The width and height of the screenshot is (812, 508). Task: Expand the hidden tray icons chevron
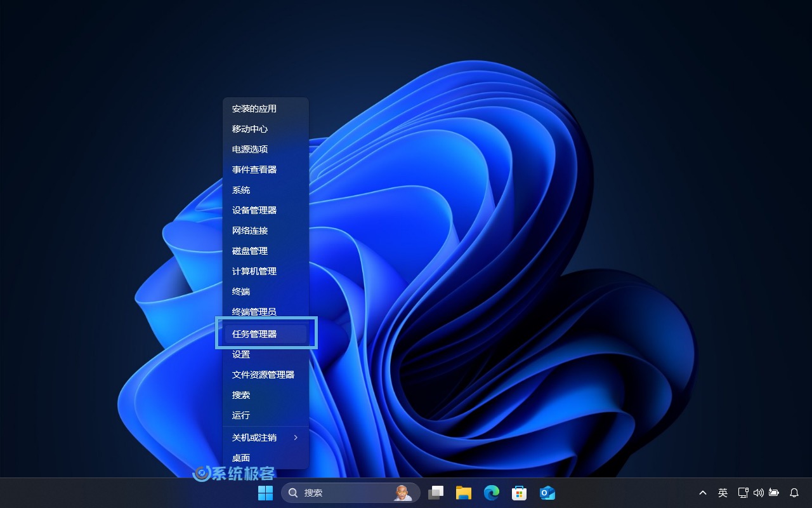point(703,493)
